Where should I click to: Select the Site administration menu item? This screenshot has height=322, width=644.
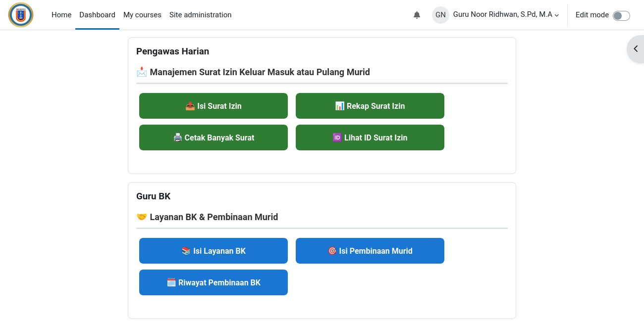[x=201, y=15]
